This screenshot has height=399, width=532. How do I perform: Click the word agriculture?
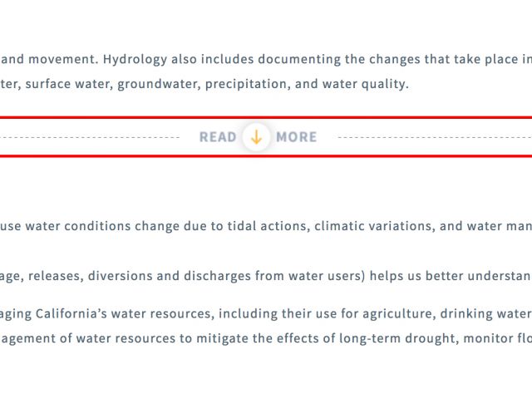click(x=399, y=314)
